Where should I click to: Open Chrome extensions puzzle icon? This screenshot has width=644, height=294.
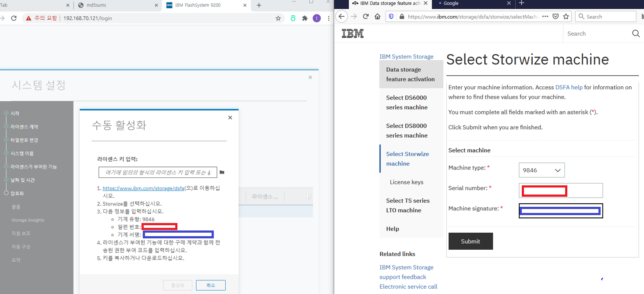coord(305,18)
